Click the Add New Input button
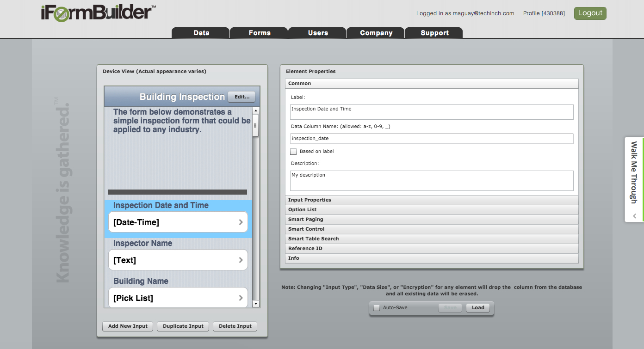Image resolution: width=644 pixels, height=349 pixels. [x=128, y=326]
